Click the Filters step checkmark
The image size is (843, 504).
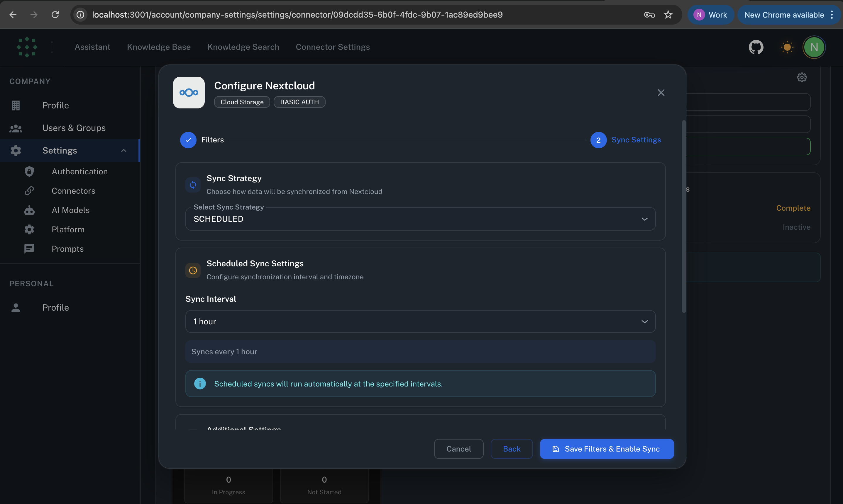click(x=188, y=139)
